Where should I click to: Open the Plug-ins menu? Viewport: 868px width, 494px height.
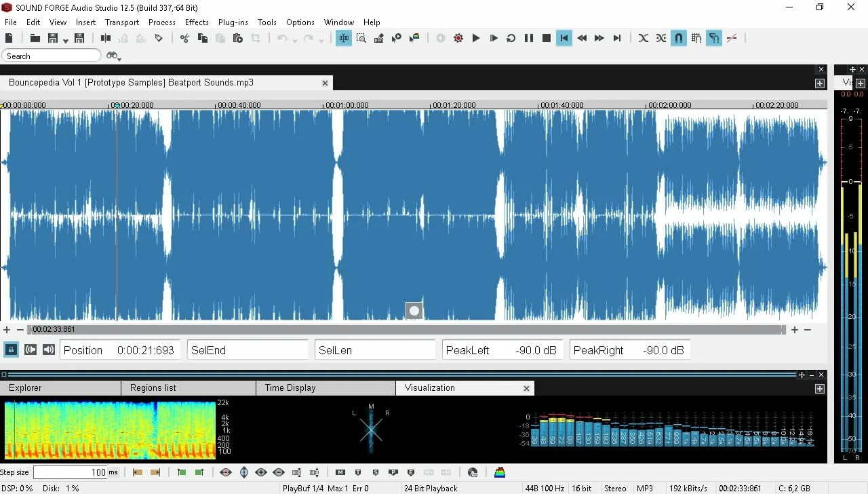pyautogui.click(x=233, y=22)
